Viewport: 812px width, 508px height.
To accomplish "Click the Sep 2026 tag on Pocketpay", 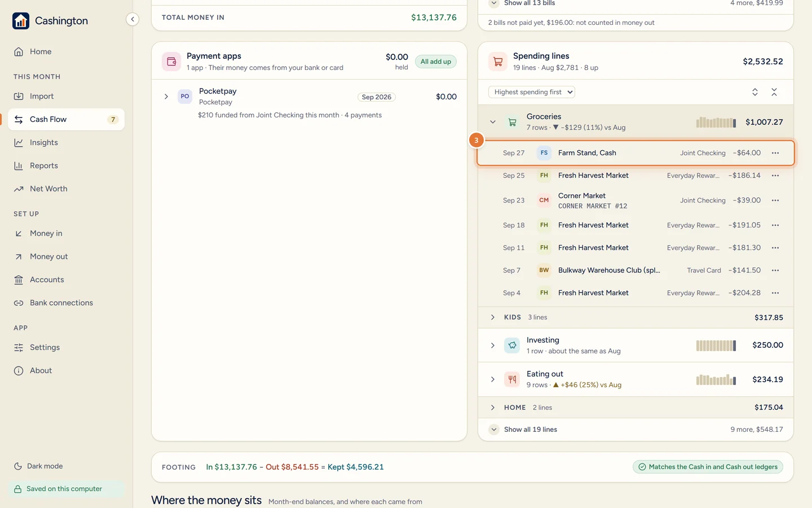I will [x=377, y=97].
